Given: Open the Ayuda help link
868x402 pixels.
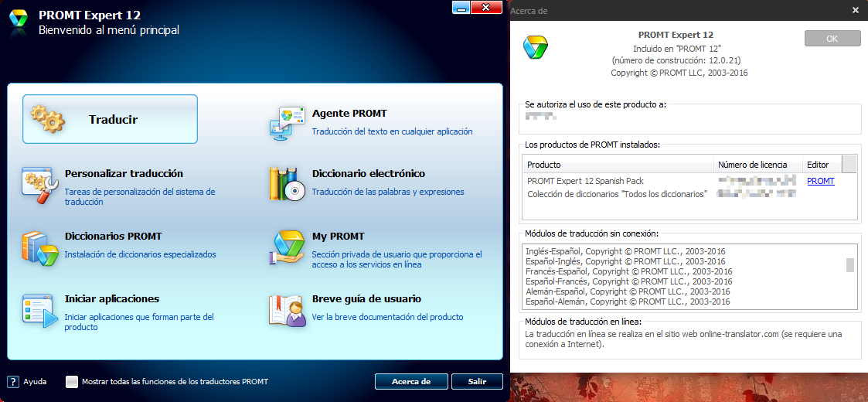Looking at the screenshot, I should (x=35, y=381).
